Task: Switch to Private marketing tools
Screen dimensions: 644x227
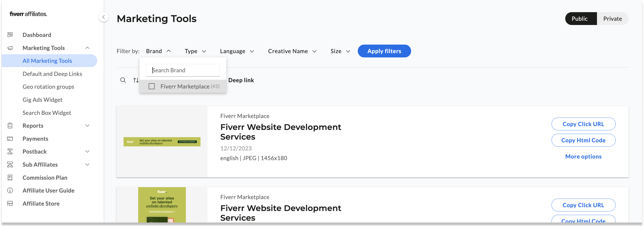Action: tap(612, 18)
